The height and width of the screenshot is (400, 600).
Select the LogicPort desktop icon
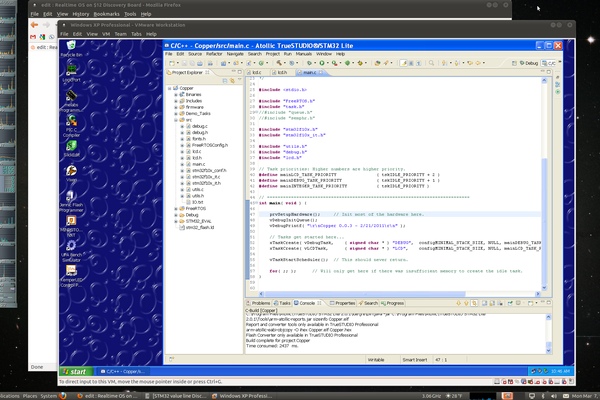click(x=71, y=73)
